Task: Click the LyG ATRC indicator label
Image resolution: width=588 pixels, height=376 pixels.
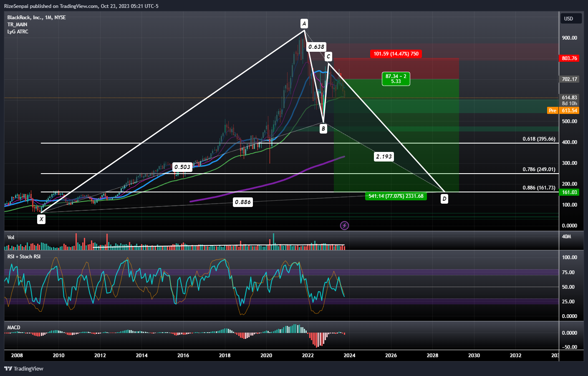Action: pyautogui.click(x=18, y=32)
